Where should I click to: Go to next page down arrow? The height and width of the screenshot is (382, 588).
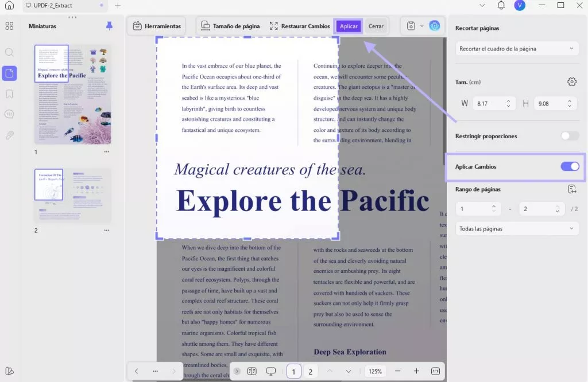349,371
